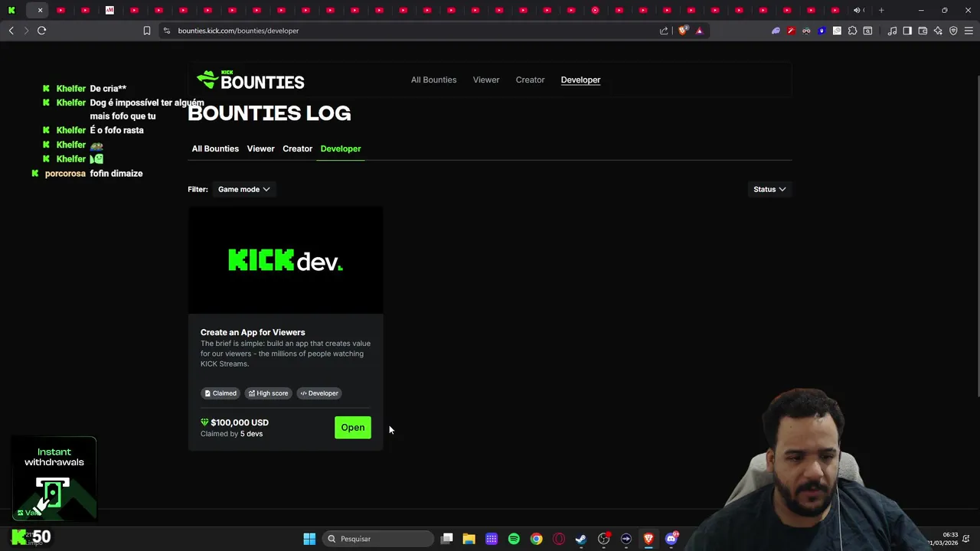The width and height of the screenshot is (980, 551).
Task: Click the share page icon in address bar
Action: click(x=664, y=31)
